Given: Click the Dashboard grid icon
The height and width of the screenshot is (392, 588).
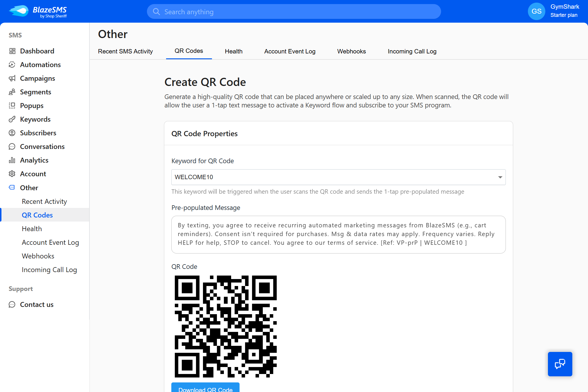Looking at the screenshot, I should click(12, 51).
